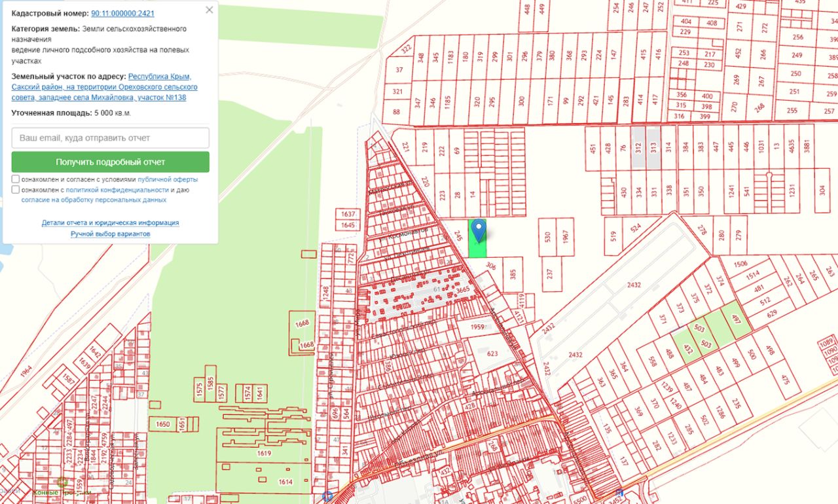Screen dimensions: 838x504
Task: Select parcel labeled 451
Action: pyautogui.click(x=594, y=149)
